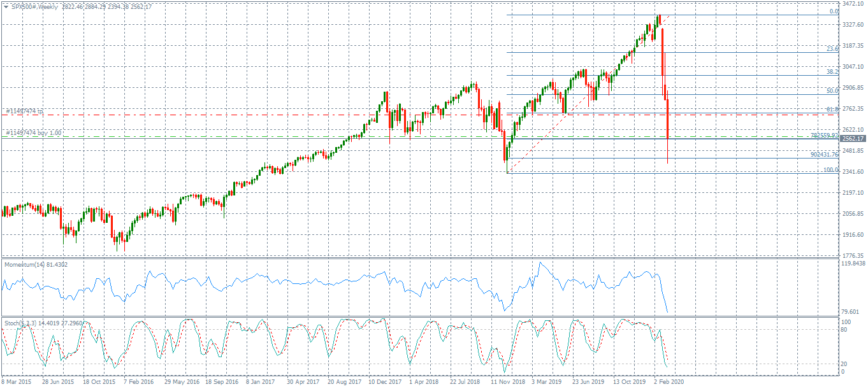
Task: Select the green #11497474 buy 1.00 line
Action: [x=255, y=135]
